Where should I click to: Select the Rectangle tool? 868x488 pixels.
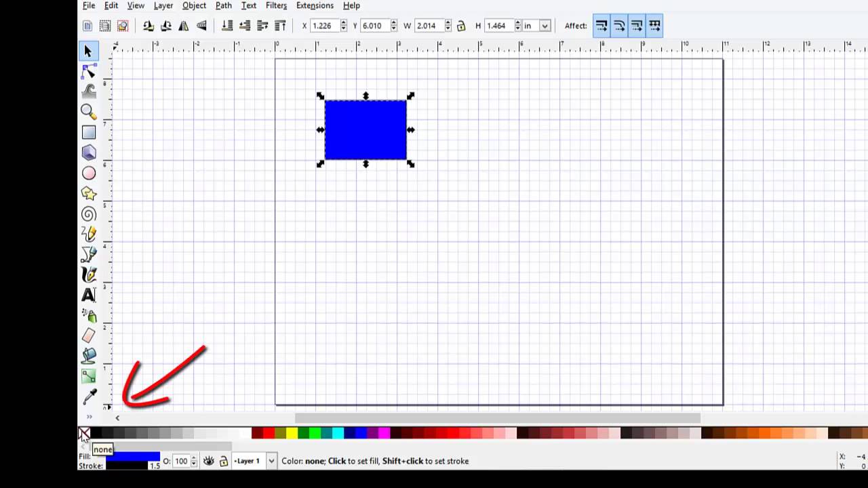[x=88, y=132]
